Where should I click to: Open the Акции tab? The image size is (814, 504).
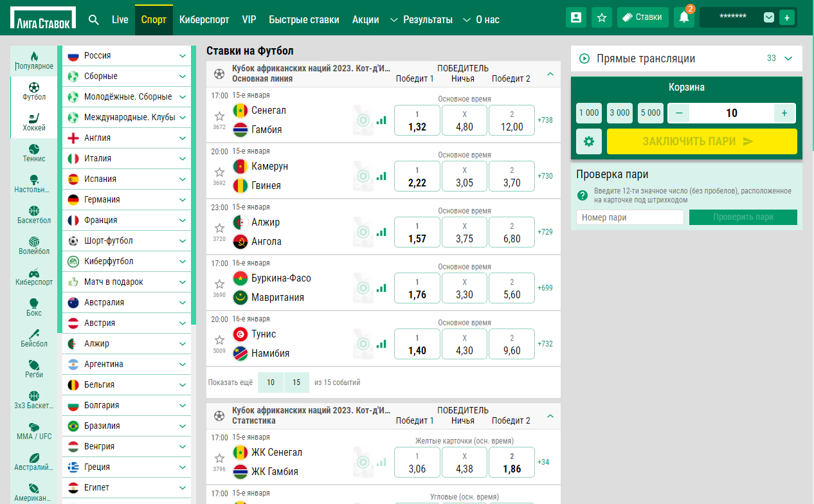pyautogui.click(x=366, y=19)
